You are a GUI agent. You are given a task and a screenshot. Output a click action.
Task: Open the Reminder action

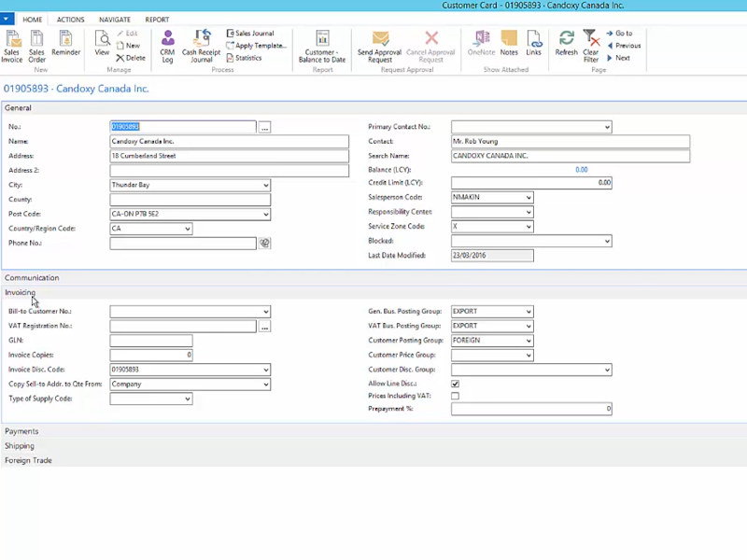(x=65, y=43)
